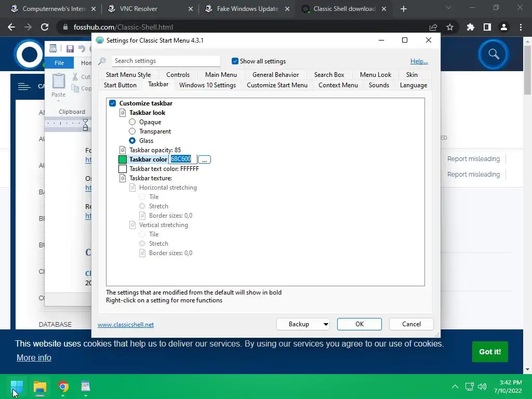Open the network tray icon

pos(469,387)
